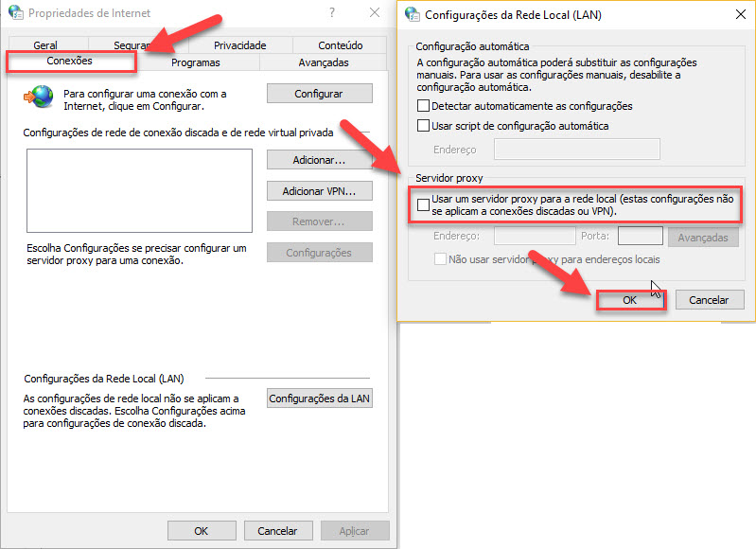This screenshot has height=549, width=756.
Task: Open the Privacidade tab
Action: pyautogui.click(x=240, y=44)
